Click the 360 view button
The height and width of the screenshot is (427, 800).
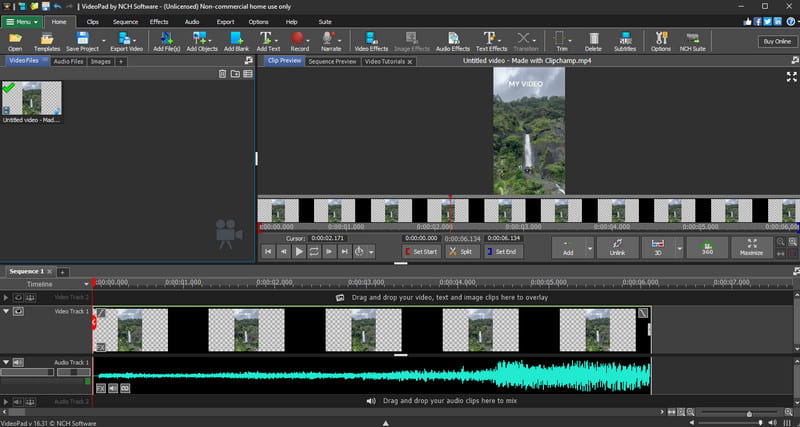point(707,247)
